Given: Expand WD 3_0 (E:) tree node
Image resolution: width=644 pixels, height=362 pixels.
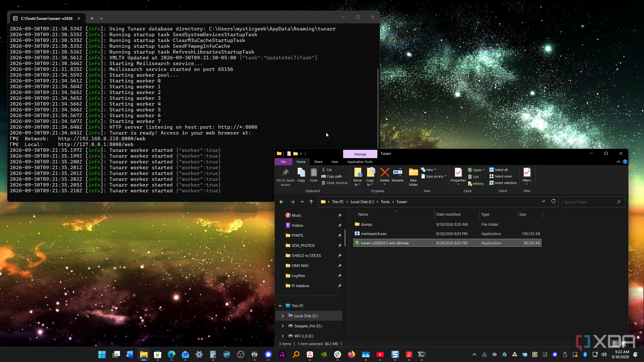Looking at the screenshot, I should [x=283, y=336].
